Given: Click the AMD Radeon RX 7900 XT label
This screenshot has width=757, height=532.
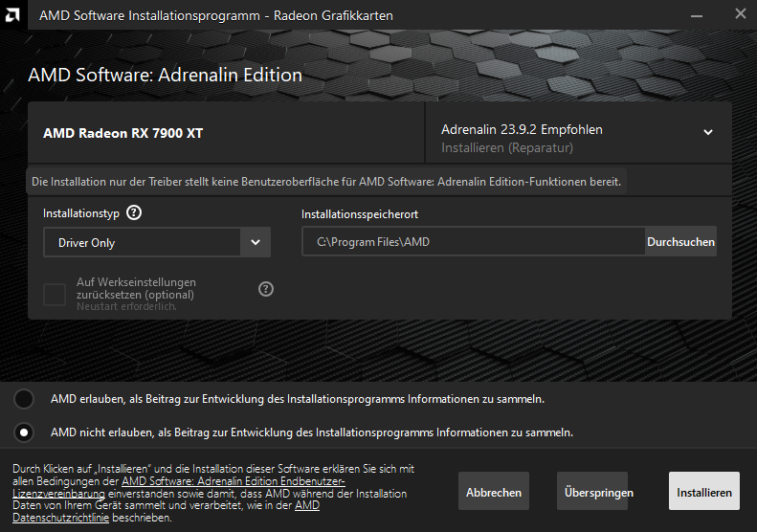Looking at the screenshot, I should point(123,133).
